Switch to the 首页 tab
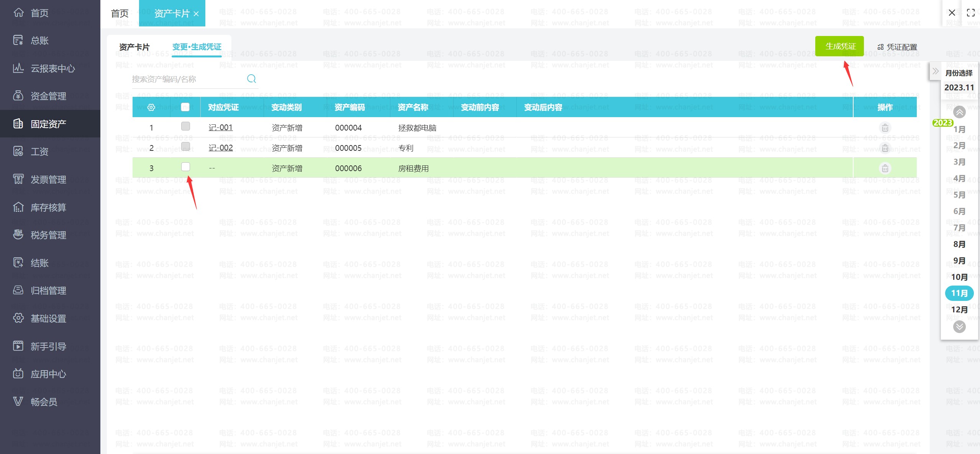Image resolution: width=980 pixels, height=454 pixels. point(120,13)
